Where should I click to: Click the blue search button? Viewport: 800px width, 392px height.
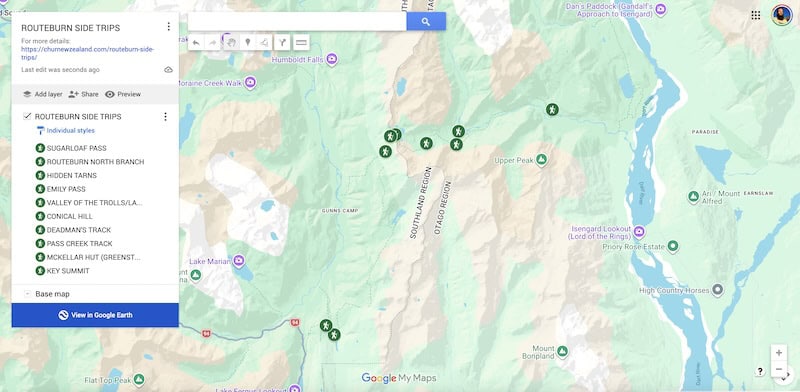tap(426, 21)
